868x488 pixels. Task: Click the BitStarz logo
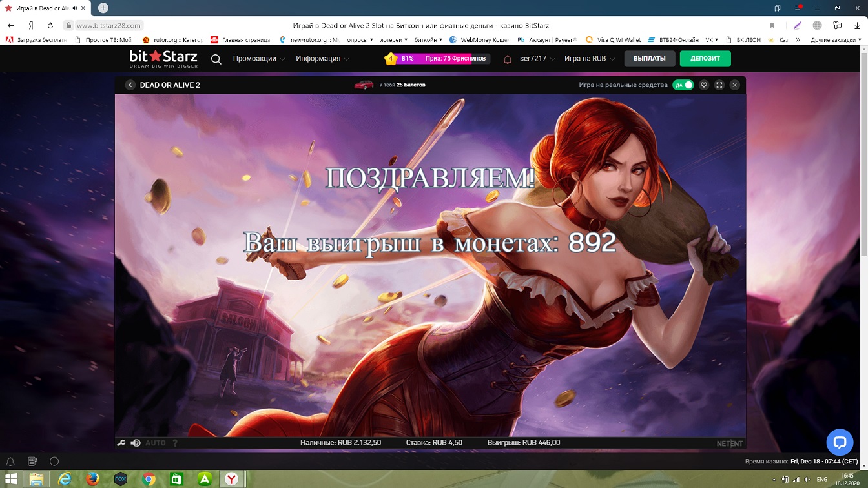(x=163, y=59)
